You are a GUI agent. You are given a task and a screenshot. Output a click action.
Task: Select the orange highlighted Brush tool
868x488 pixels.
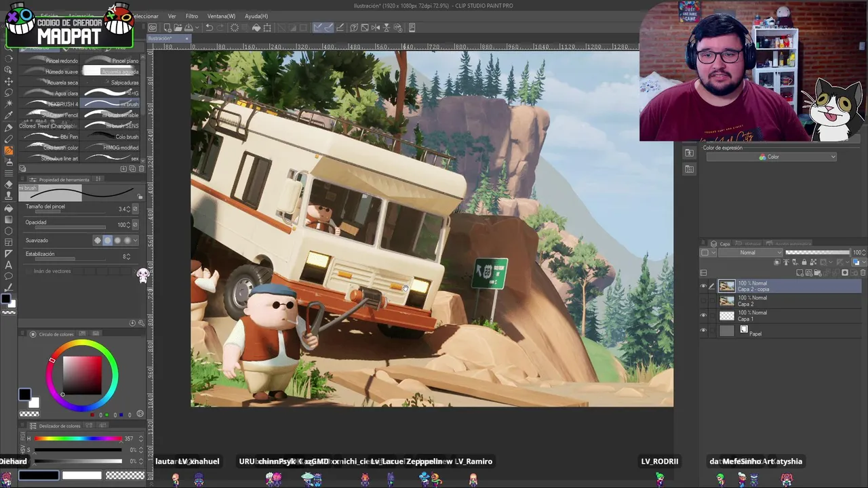click(x=9, y=150)
